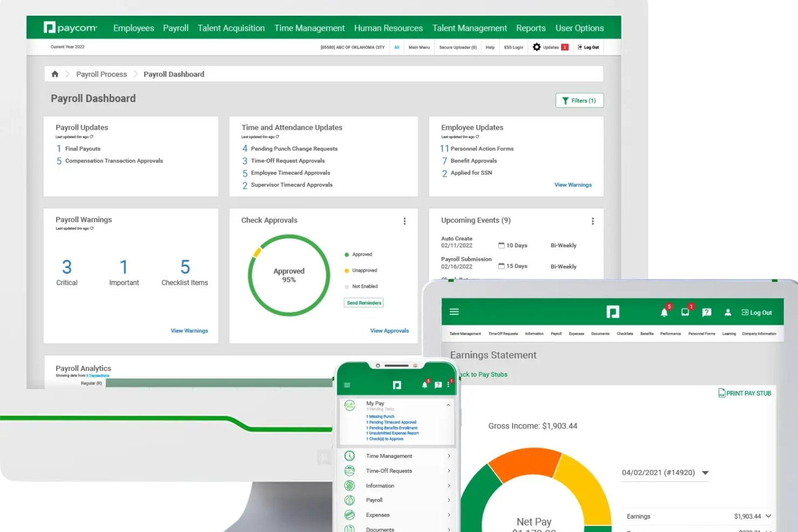Click Main Menu link
The height and width of the screenshot is (532, 798).
click(419, 47)
